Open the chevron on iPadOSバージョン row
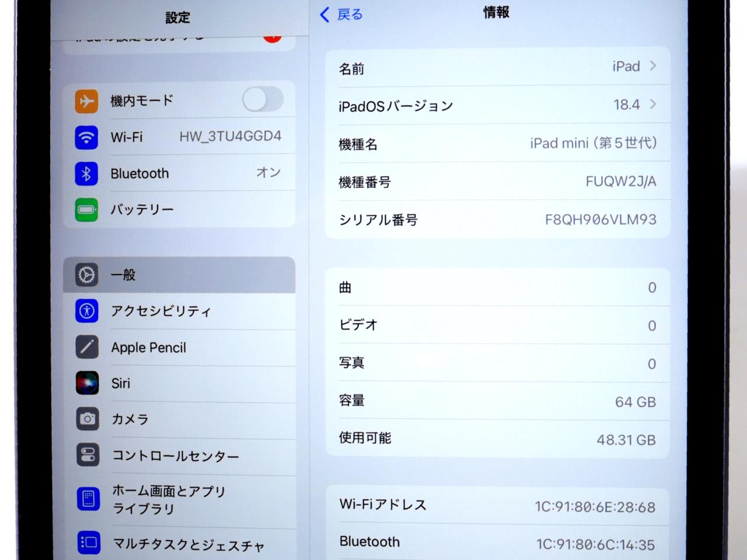The width and height of the screenshot is (747, 560). (x=653, y=104)
